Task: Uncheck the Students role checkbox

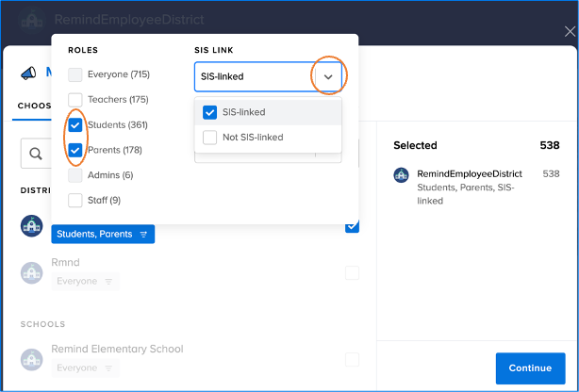Action: [75, 124]
